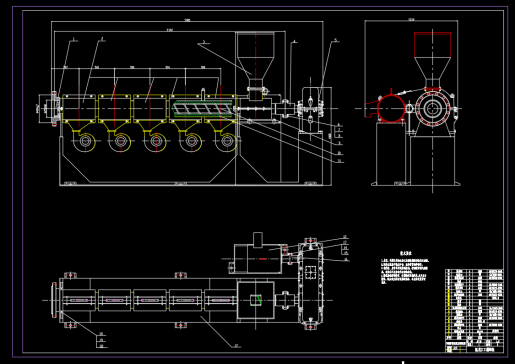
Task: Select the shaft coupling in the front view
Action: (x=284, y=109)
